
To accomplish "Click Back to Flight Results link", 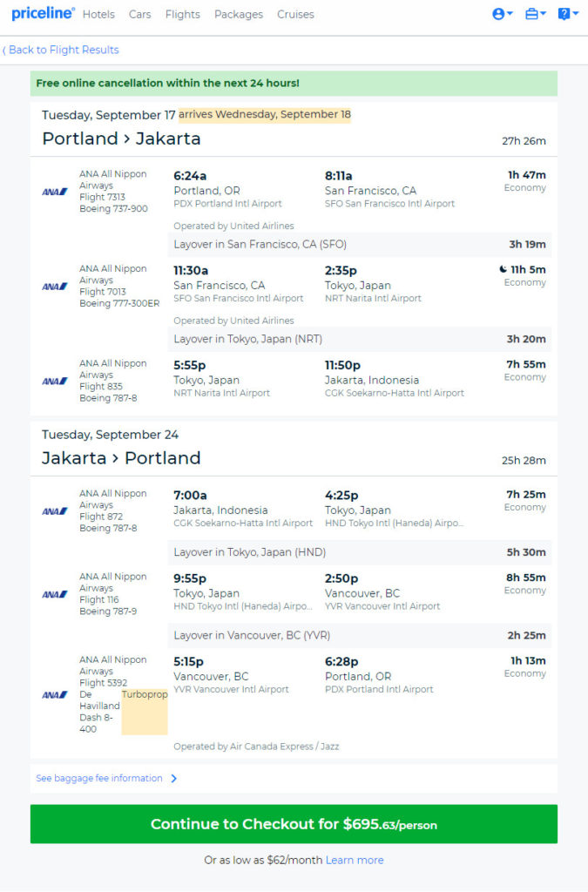I will pyautogui.click(x=61, y=50).
